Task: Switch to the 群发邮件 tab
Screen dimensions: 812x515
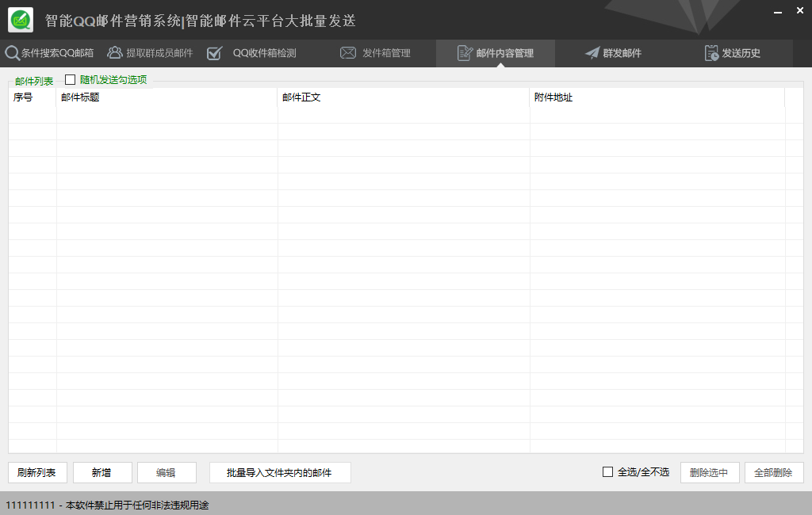Action: point(614,53)
